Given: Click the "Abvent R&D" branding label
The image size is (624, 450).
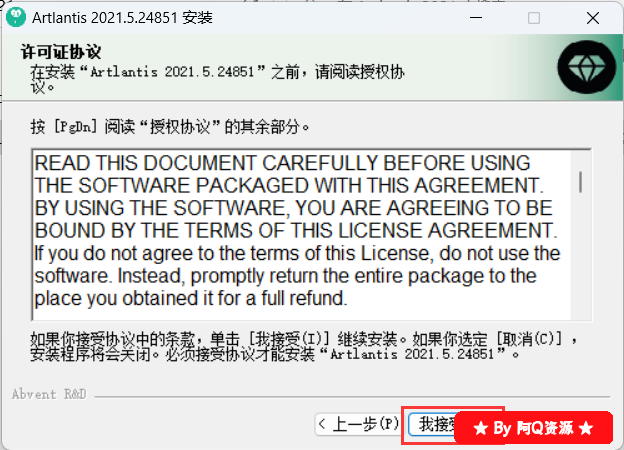Looking at the screenshot, I should pyautogui.click(x=49, y=394).
